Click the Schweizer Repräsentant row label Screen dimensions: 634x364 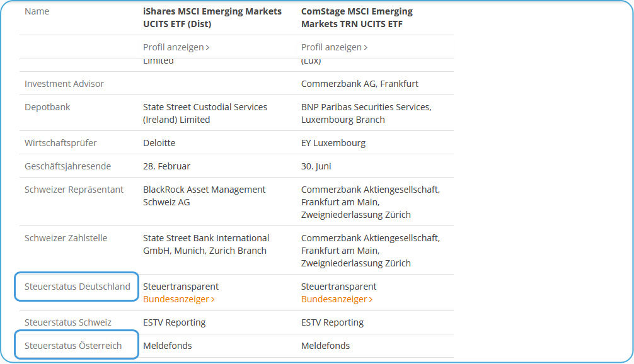point(74,190)
